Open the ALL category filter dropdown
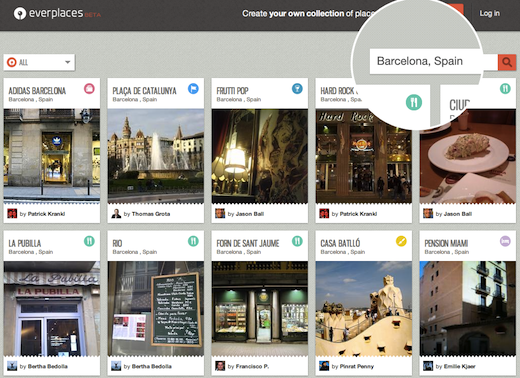520x378 pixels. click(x=39, y=62)
